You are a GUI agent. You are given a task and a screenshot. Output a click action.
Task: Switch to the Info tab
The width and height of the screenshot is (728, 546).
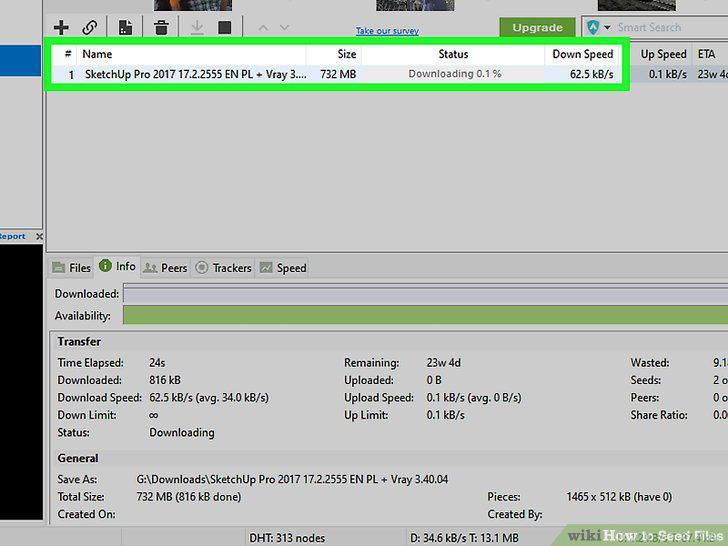pyautogui.click(x=117, y=266)
